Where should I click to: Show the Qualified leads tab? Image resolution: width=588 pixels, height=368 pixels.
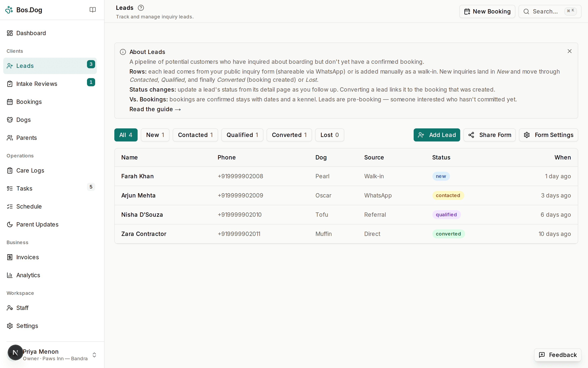(242, 135)
